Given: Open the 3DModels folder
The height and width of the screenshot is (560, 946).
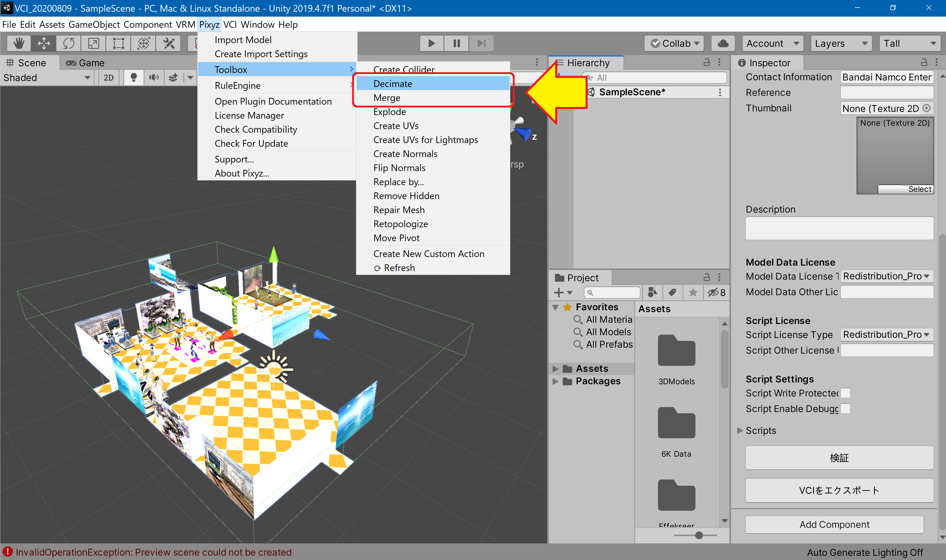Looking at the screenshot, I should point(676,359).
